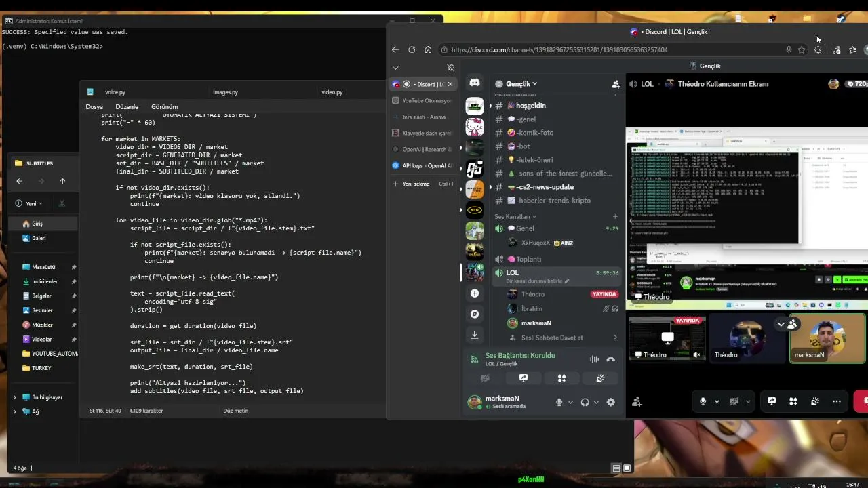Expand Bu bilgisayar in File Explorer

[15, 397]
